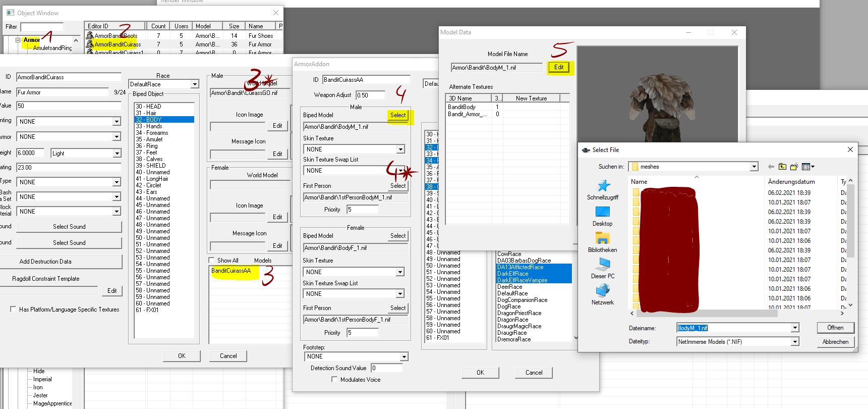Open the Race dropdown showing DefaultRace

[195, 84]
